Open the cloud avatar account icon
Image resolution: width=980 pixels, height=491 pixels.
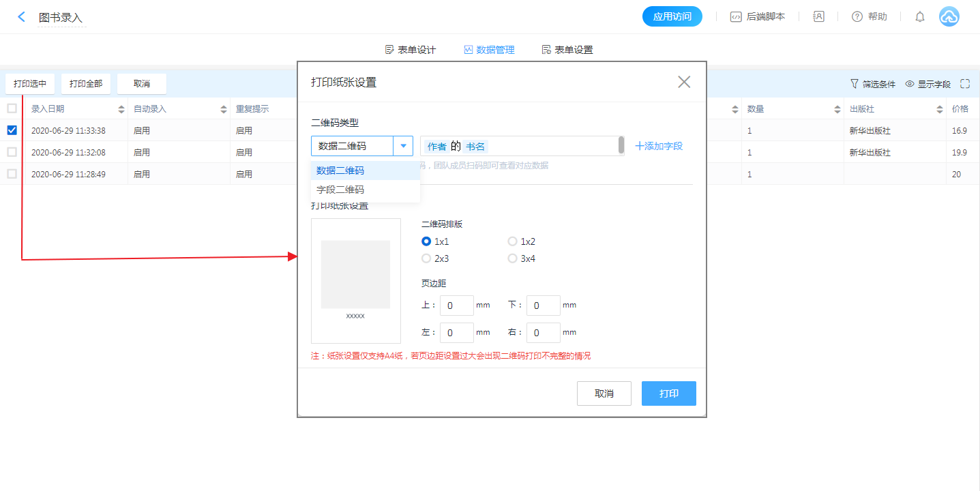[949, 17]
